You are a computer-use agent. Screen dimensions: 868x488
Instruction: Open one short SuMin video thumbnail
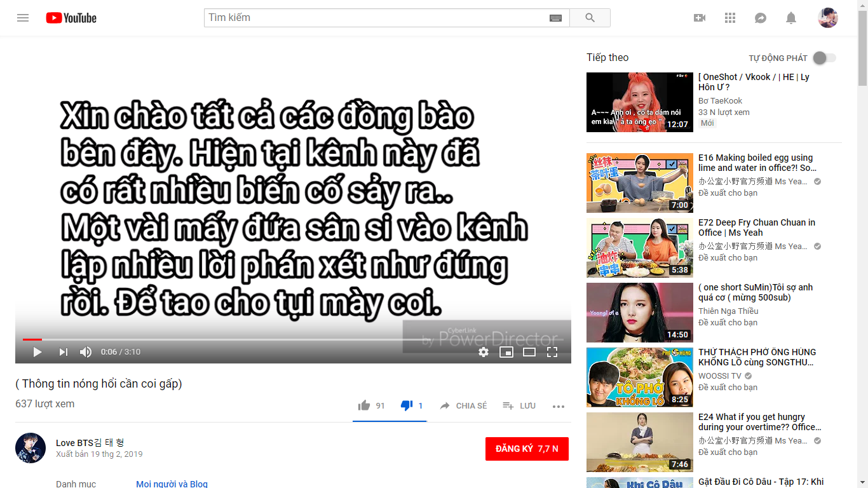(640, 313)
